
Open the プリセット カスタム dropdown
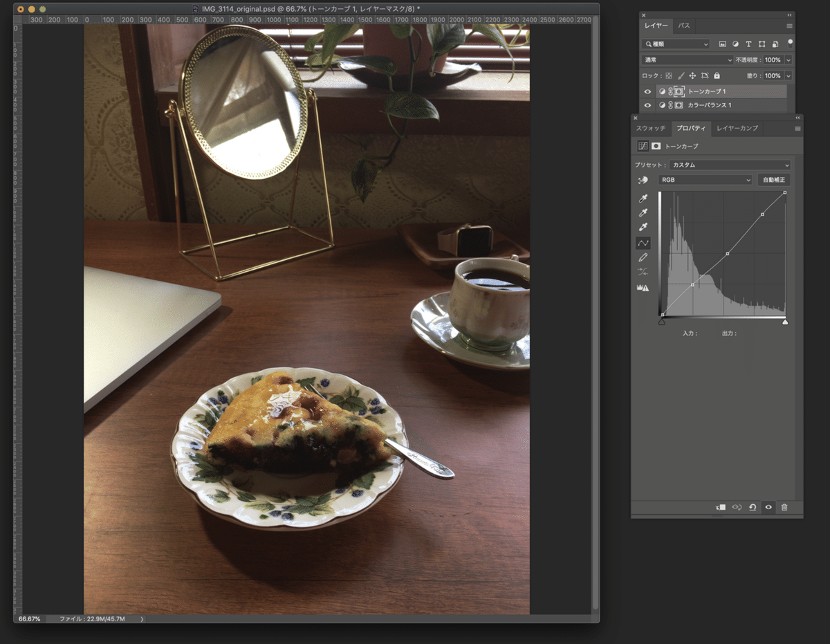coord(729,165)
